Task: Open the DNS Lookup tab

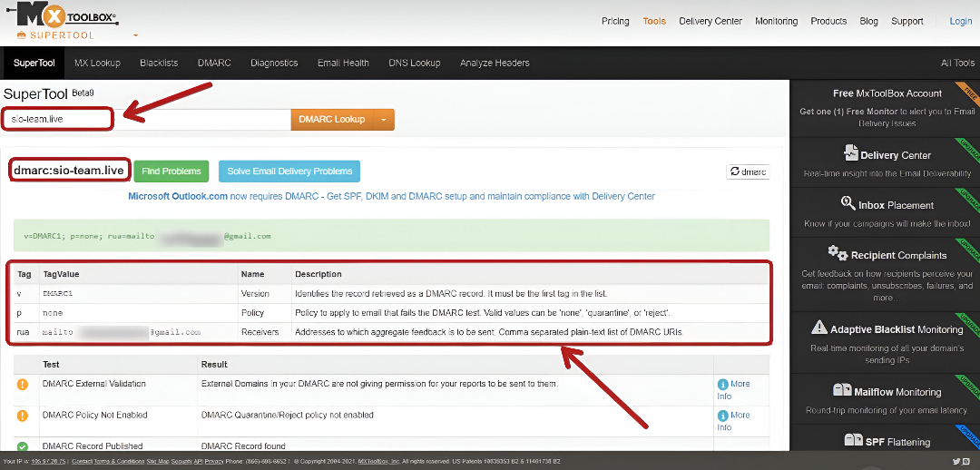Action: tap(415, 63)
